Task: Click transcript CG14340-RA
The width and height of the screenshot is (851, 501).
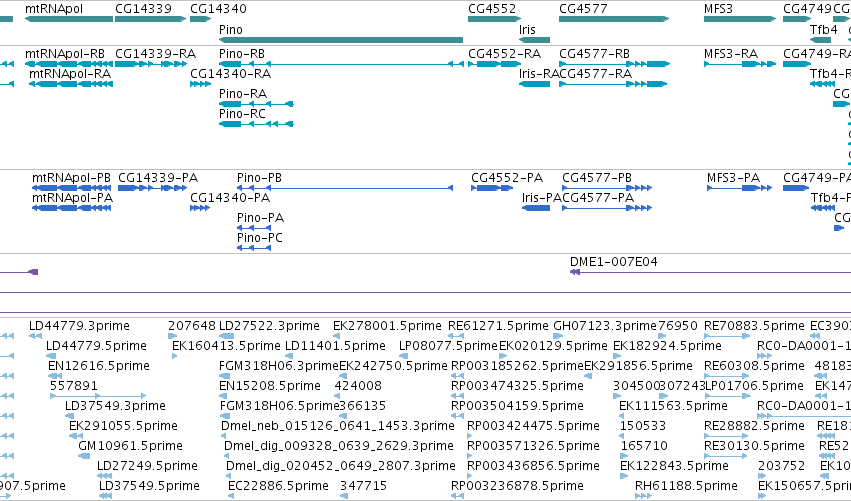Action: [x=230, y=74]
